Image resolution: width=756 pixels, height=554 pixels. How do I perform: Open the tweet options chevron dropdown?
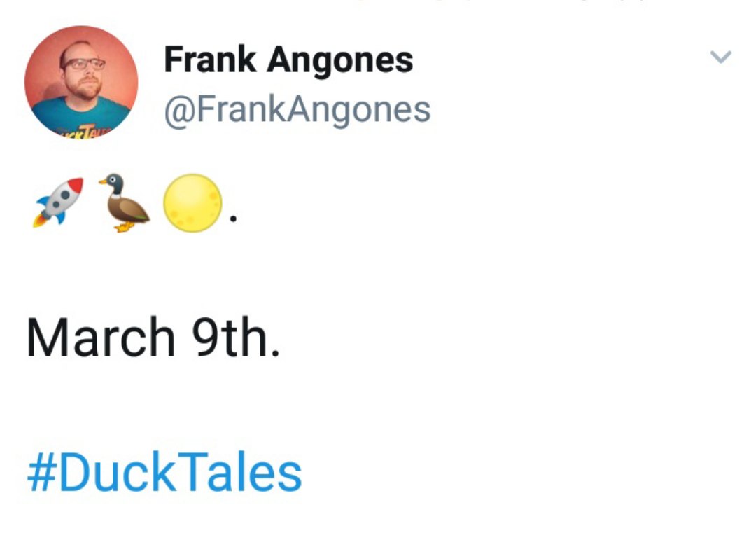click(x=720, y=57)
